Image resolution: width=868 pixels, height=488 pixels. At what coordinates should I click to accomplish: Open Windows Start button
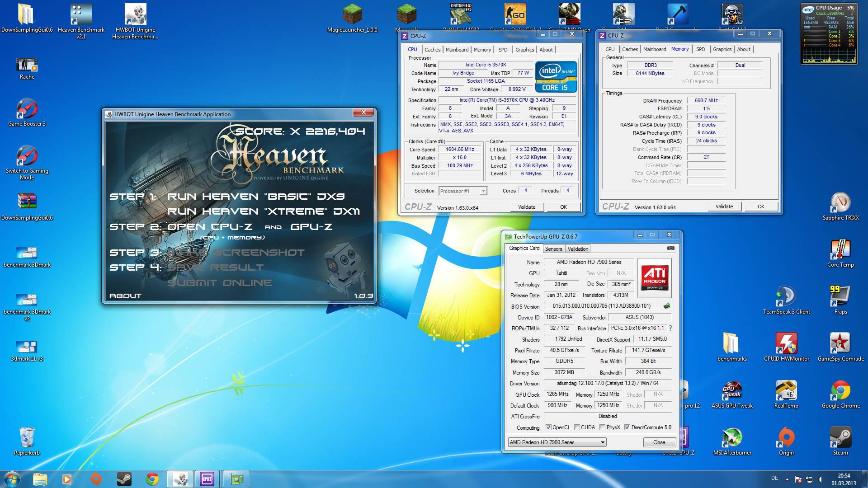point(13,479)
